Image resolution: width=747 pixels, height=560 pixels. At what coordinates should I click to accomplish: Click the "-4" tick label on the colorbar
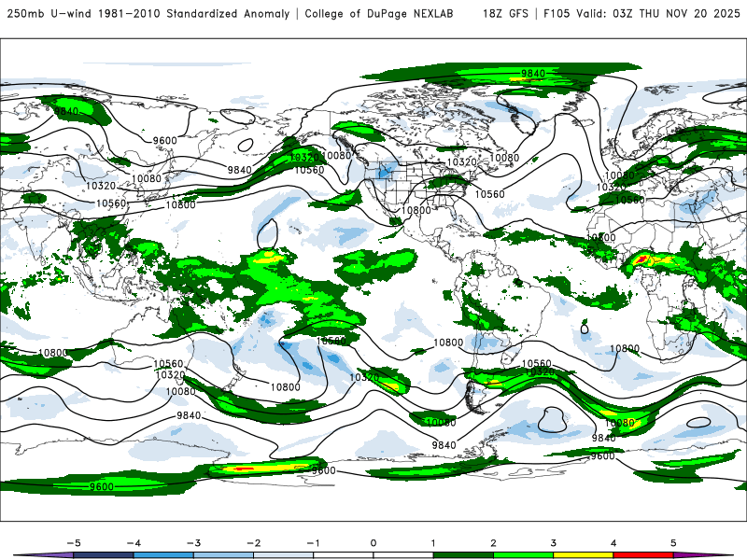[x=134, y=543]
